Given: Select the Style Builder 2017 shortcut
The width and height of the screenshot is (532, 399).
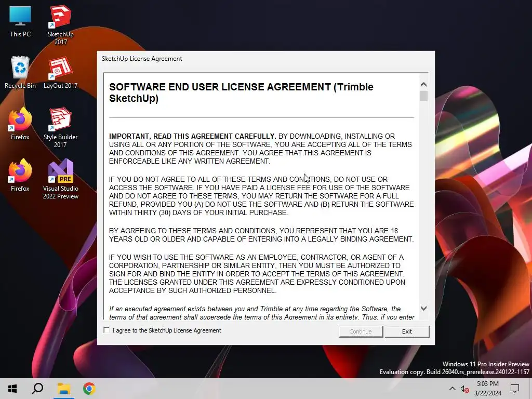Looking at the screenshot, I should coord(60,128).
